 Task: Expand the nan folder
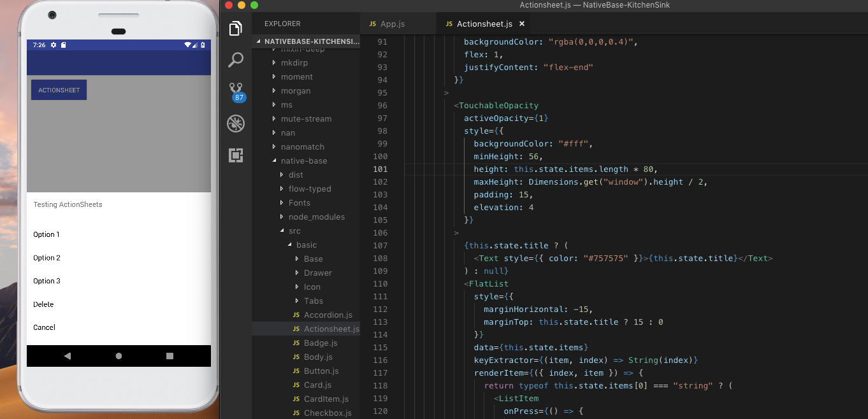pyautogui.click(x=288, y=133)
